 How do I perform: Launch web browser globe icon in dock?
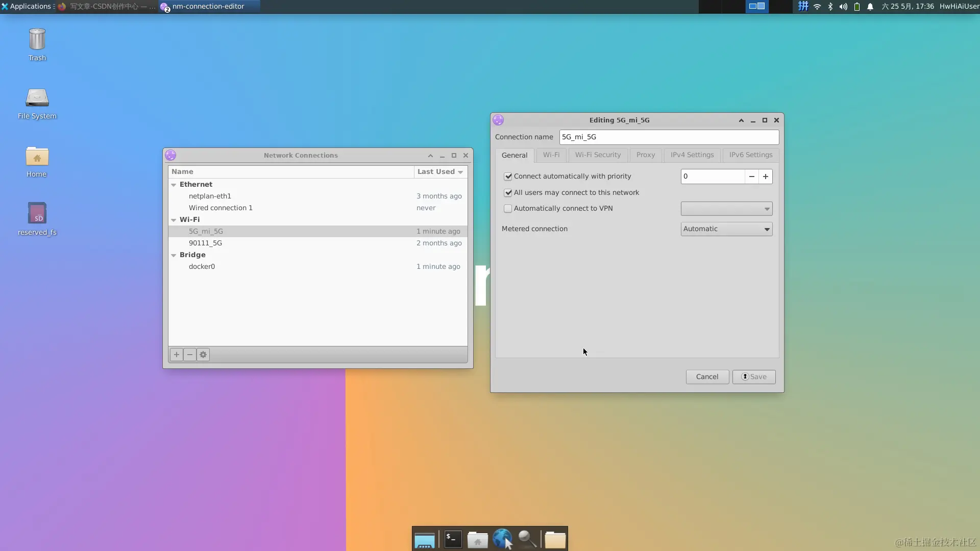[502, 539]
